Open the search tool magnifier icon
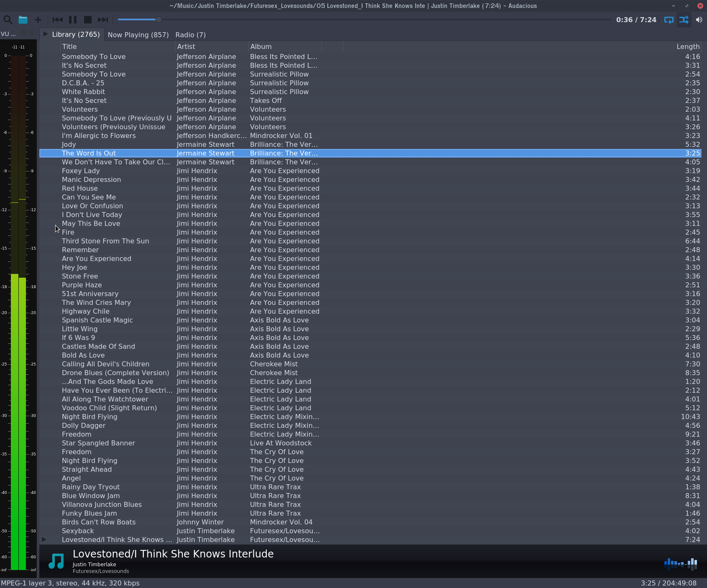 click(x=8, y=20)
